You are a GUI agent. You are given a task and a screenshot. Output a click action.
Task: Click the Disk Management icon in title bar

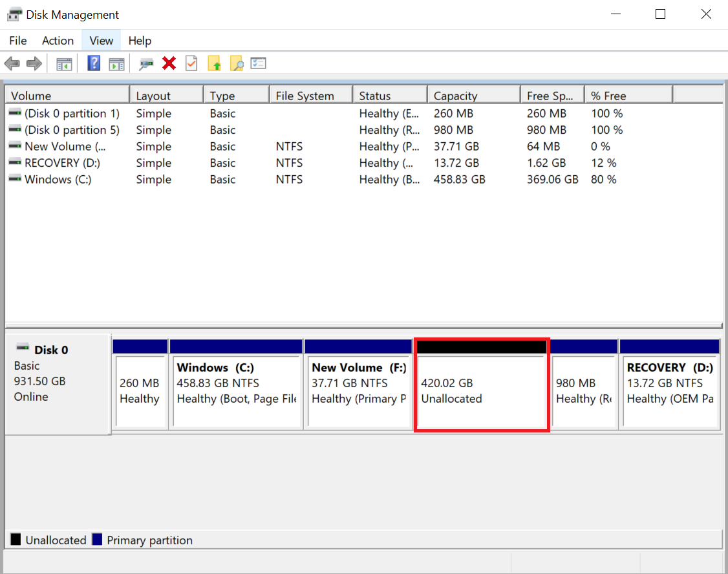pyautogui.click(x=14, y=14)
